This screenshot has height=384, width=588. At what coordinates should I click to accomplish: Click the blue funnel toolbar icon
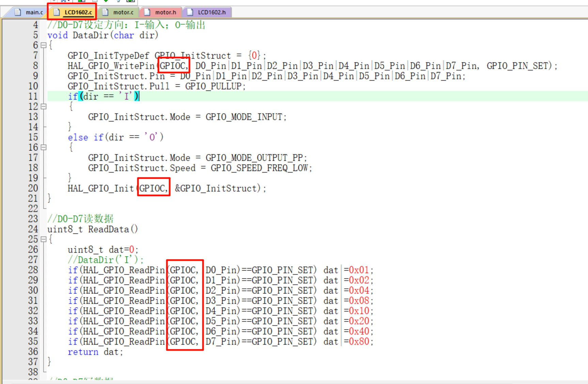pyautogui.click(x=119, y=1)
